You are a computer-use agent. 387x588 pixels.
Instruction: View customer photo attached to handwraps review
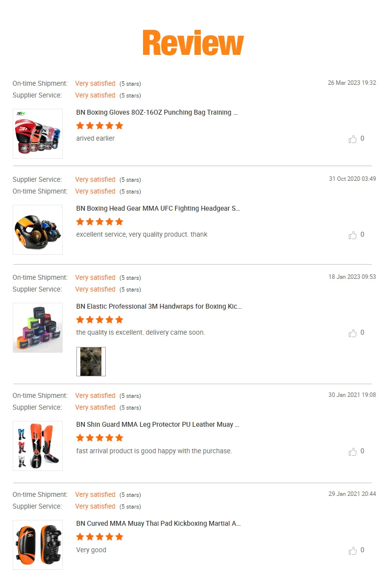(91, 362)
